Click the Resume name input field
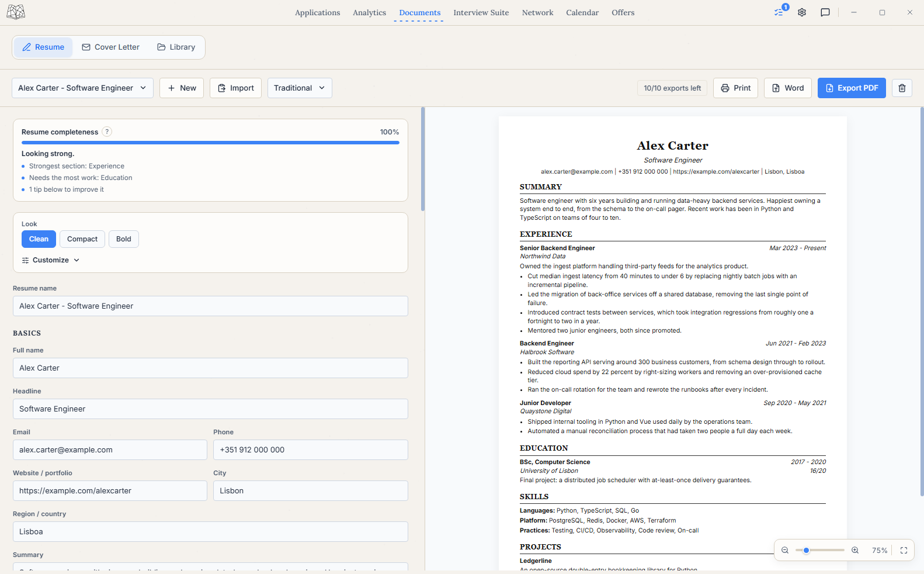Image resolution: width=924 pixels, height=574 pixels. pyautogui.click(x=210, y=306)
